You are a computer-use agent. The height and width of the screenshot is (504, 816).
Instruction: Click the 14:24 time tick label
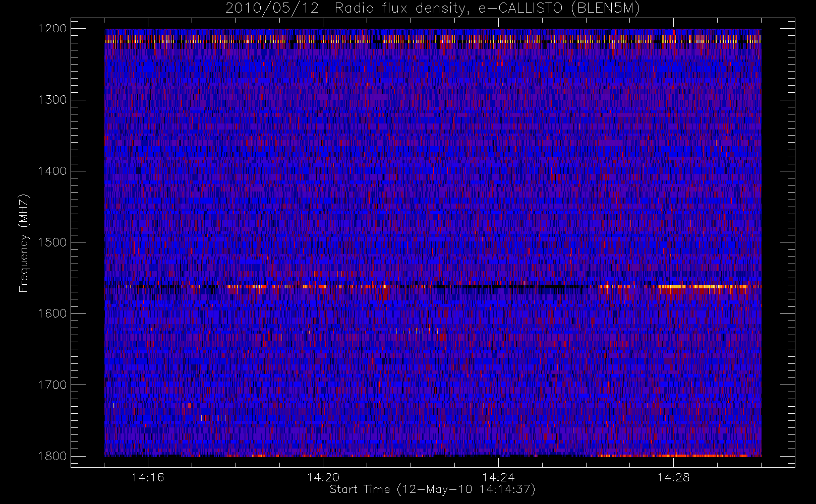click(x=498, y=477)
